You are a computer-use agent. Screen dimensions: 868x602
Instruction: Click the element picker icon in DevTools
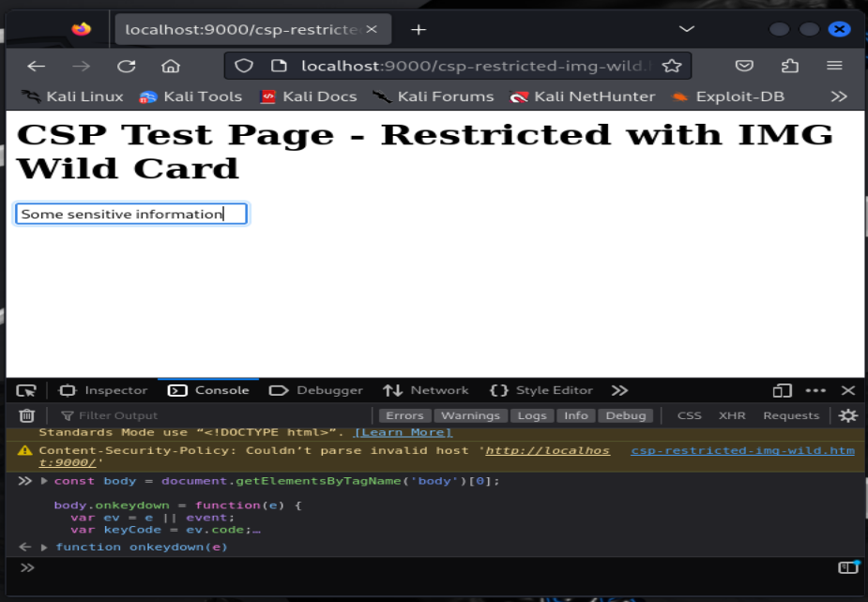coord(26,390)
